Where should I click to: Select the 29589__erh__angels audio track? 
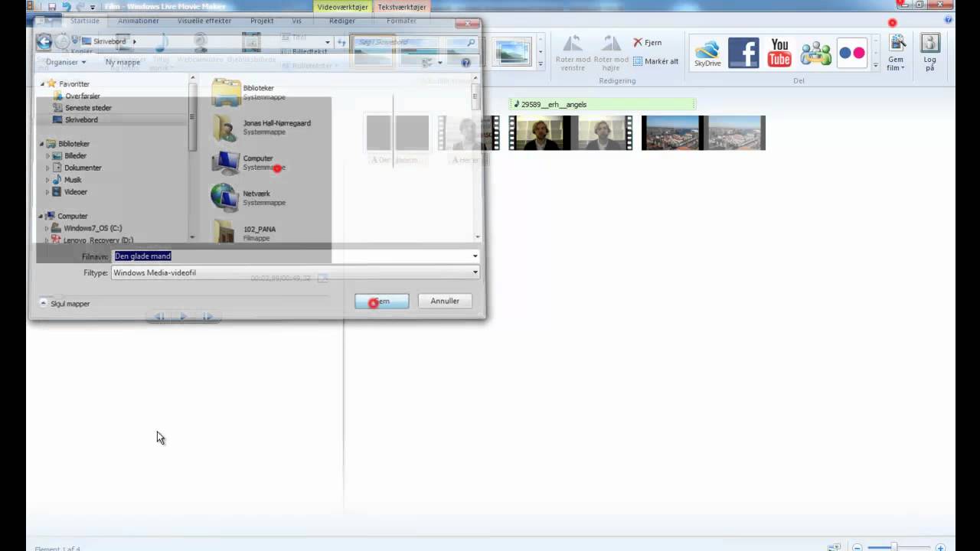point(603,104)
